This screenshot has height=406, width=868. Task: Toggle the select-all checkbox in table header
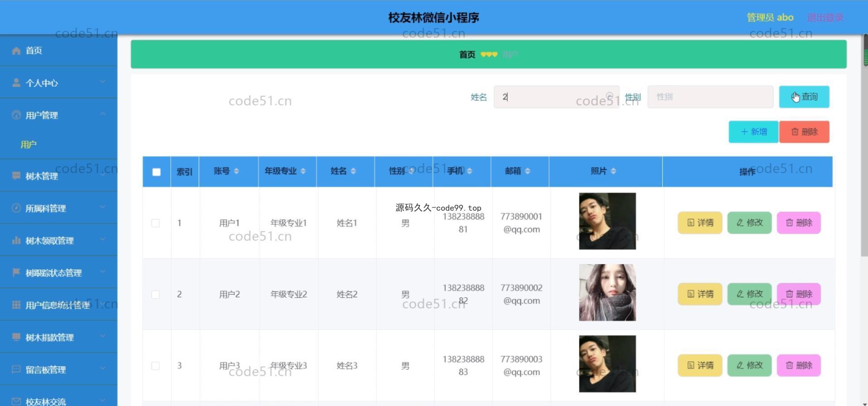click(x=156, y=172)
